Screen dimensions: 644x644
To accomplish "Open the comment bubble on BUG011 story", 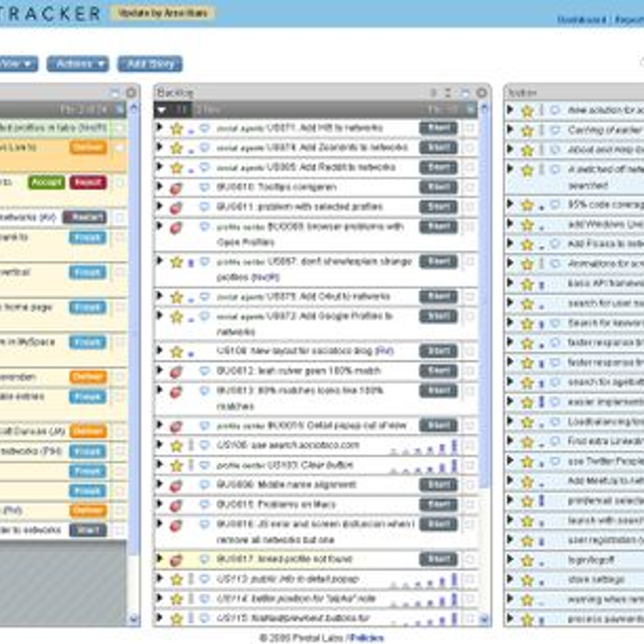I will click(x=204, y=207).
